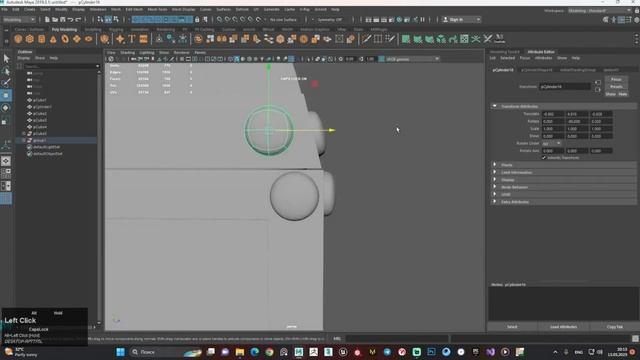Image resolution: width=640 pixels, height=360 pixels.
Task: Open the Workspace selector dropdown
Action: click(599, 11)
